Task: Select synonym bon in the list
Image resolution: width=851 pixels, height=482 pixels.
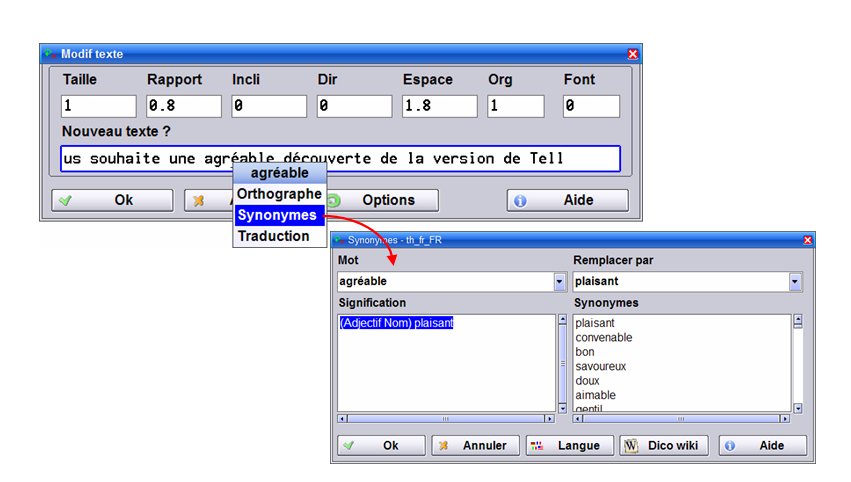Action: tap(585, 352)
